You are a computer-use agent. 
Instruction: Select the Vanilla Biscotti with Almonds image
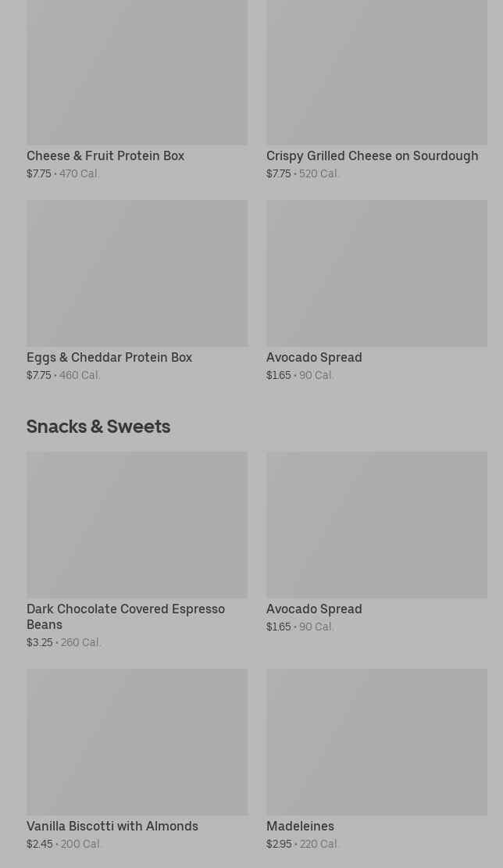pyautogui.click(x=137, y=741)
